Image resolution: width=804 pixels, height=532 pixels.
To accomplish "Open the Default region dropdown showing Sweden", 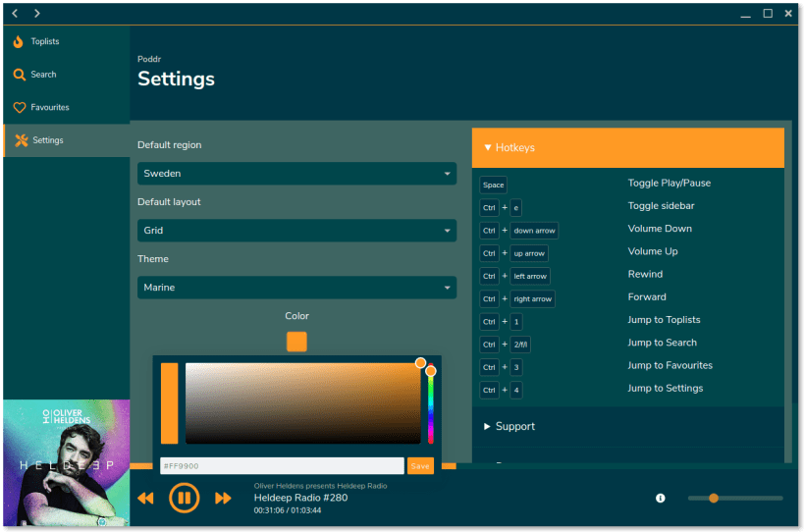I will [296, 174].
